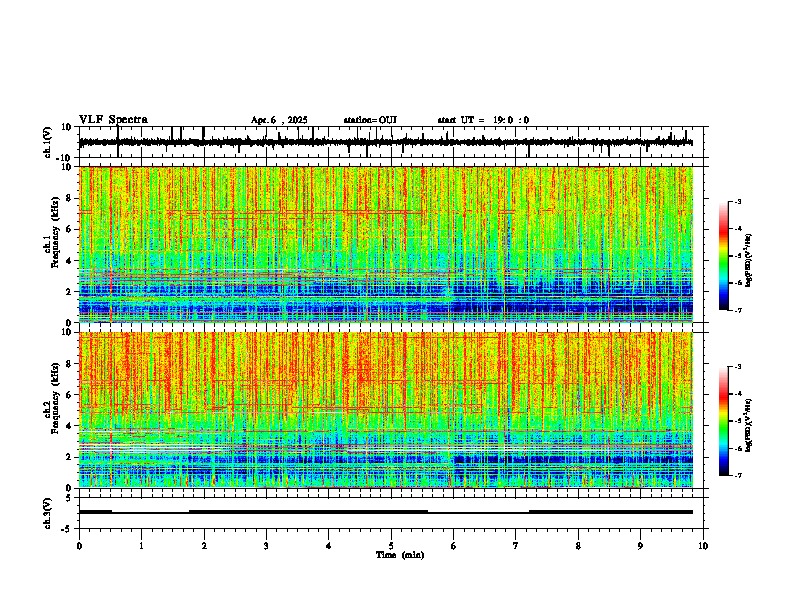
Task: Click the "-7" tick on ch.2 colorbar
Action: point(738,476)
